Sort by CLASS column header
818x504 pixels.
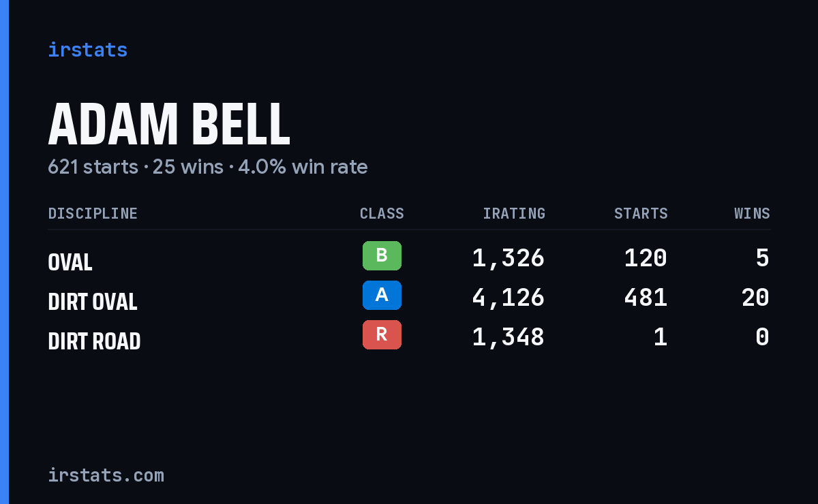(x=382, y=214)
